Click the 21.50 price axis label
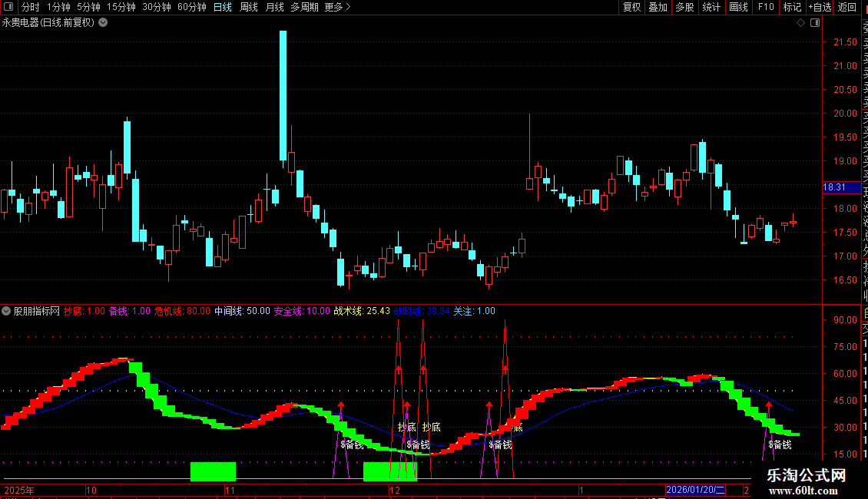The height and width of the screenshot is (499, 868). tap(845, 42)
